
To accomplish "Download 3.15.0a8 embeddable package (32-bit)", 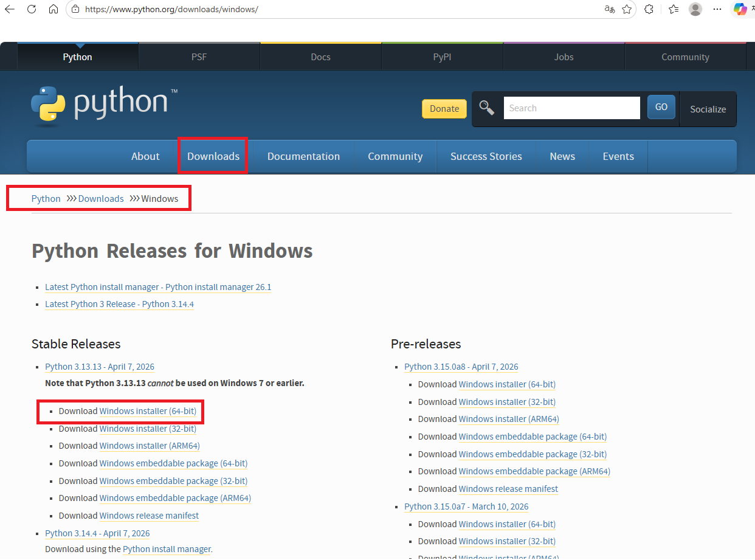I will tap(533, 454).
